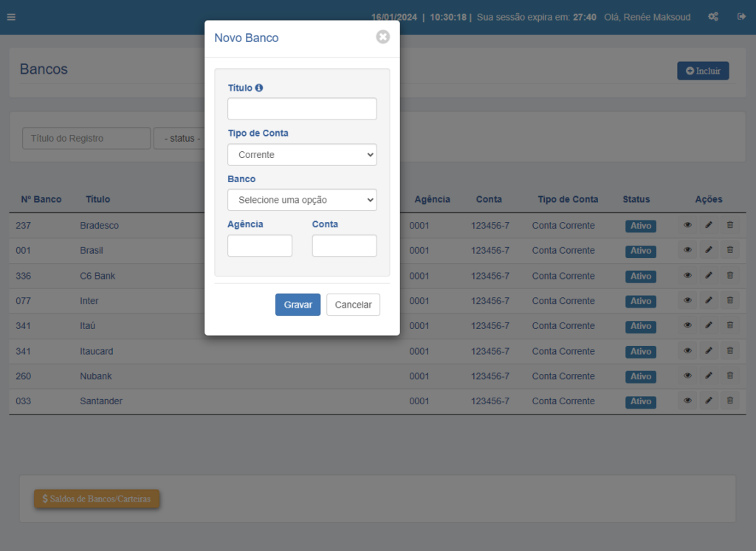The height and width of the screenshot is (551, 756).
Task: Sort by Título column header
Action: [98, 199]
